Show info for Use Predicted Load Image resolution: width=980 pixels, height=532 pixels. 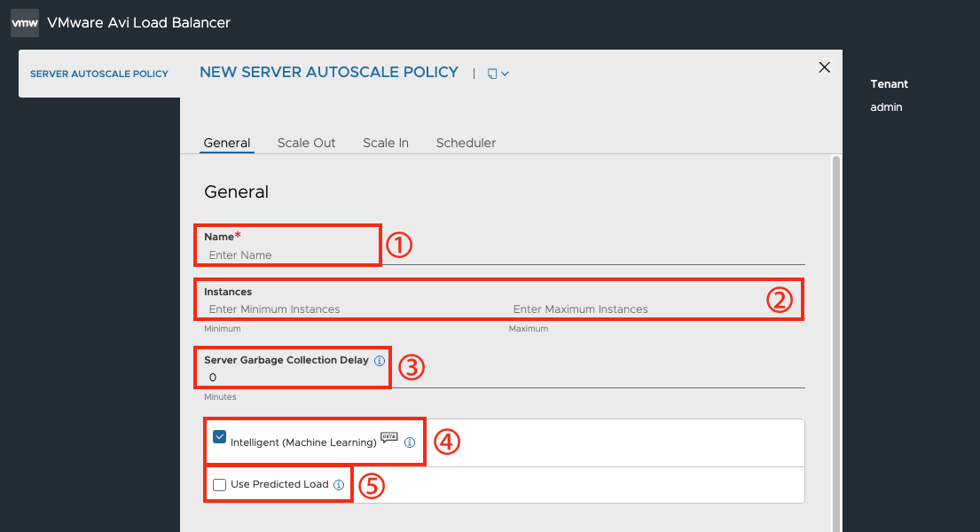339,484
